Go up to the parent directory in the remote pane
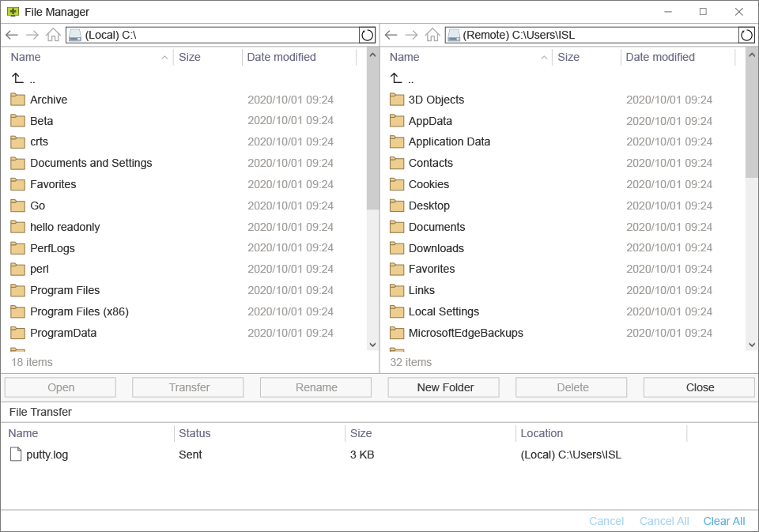Screen dimensions: 759x532 [404, 78]
